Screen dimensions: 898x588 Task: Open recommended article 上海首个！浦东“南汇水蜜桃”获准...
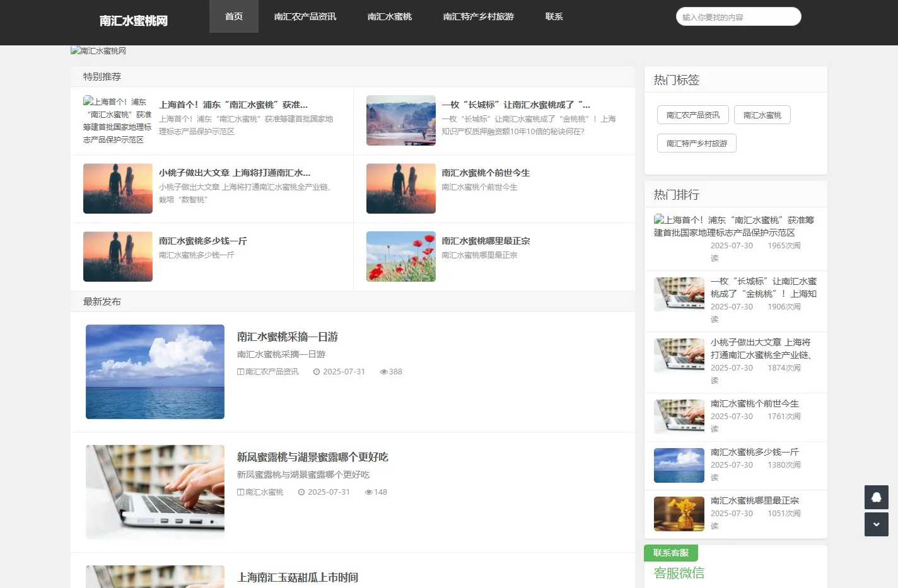click(x=233, y=105)
